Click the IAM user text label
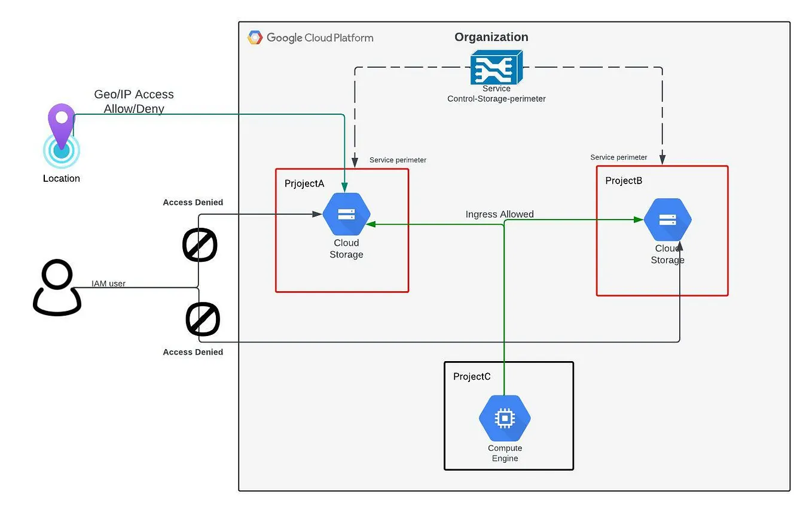Viewport: 812px width, 513px height. pyautogui.click(x=108, y=283)
